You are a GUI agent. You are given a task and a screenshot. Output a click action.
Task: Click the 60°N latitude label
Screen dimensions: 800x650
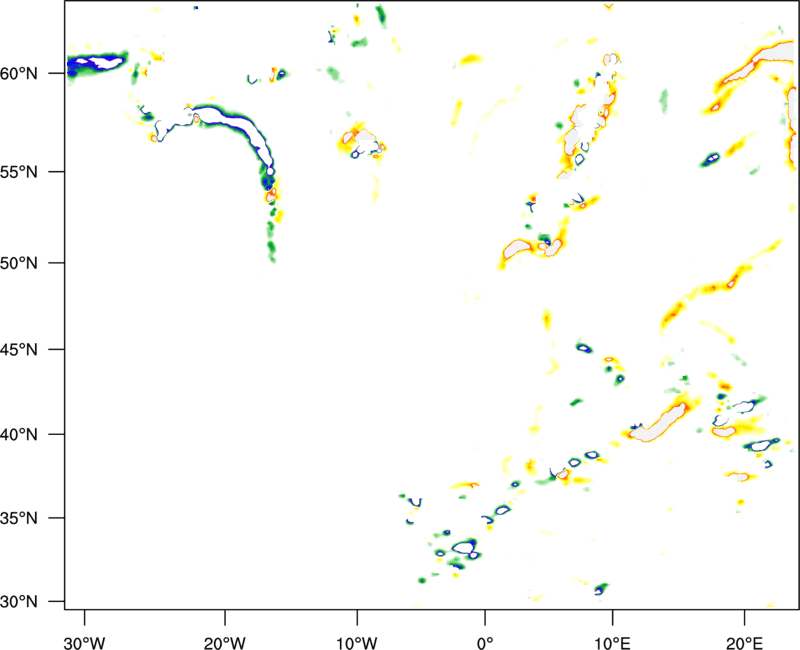[x=19, y=74]
